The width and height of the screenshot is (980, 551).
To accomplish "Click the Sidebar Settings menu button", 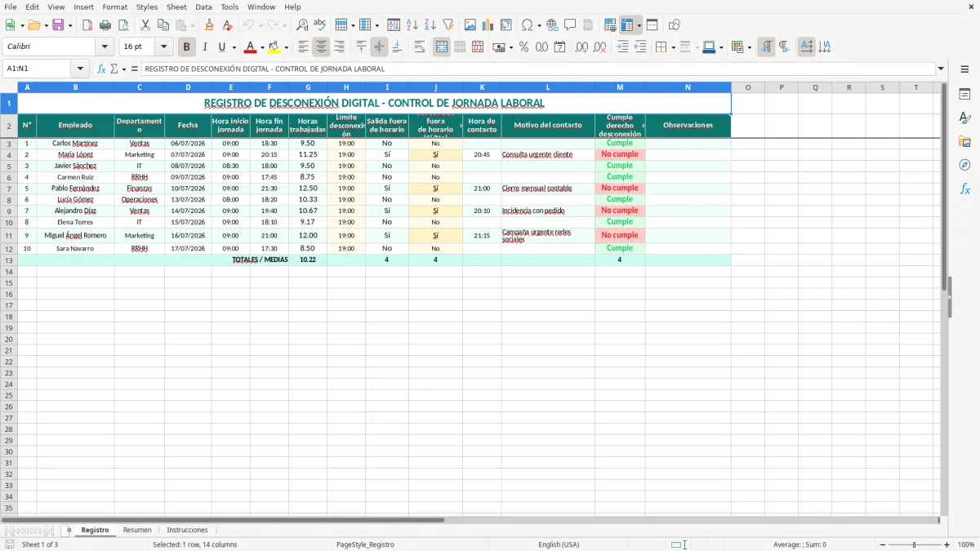I will pyautogui.click(x=964, y=69).
